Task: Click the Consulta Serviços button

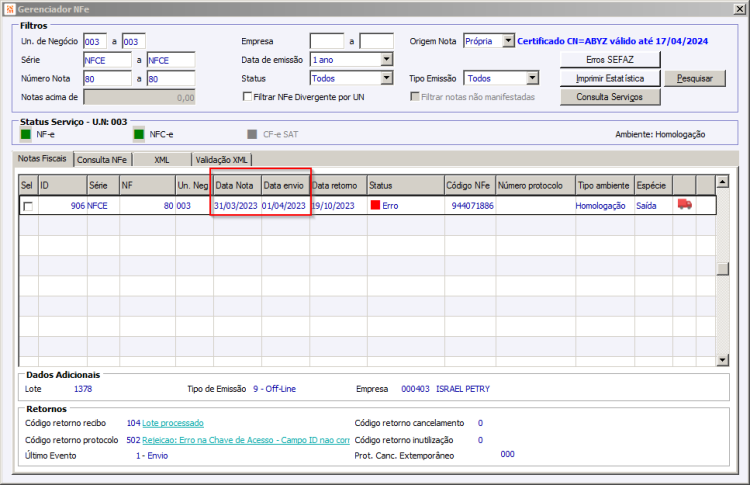Action: click(610, 97)
